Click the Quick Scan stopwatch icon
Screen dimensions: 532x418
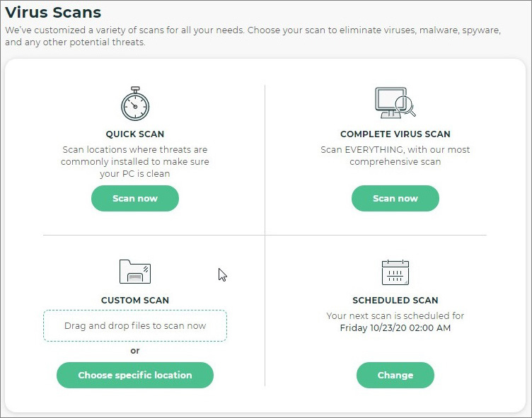tap(135, 103)
